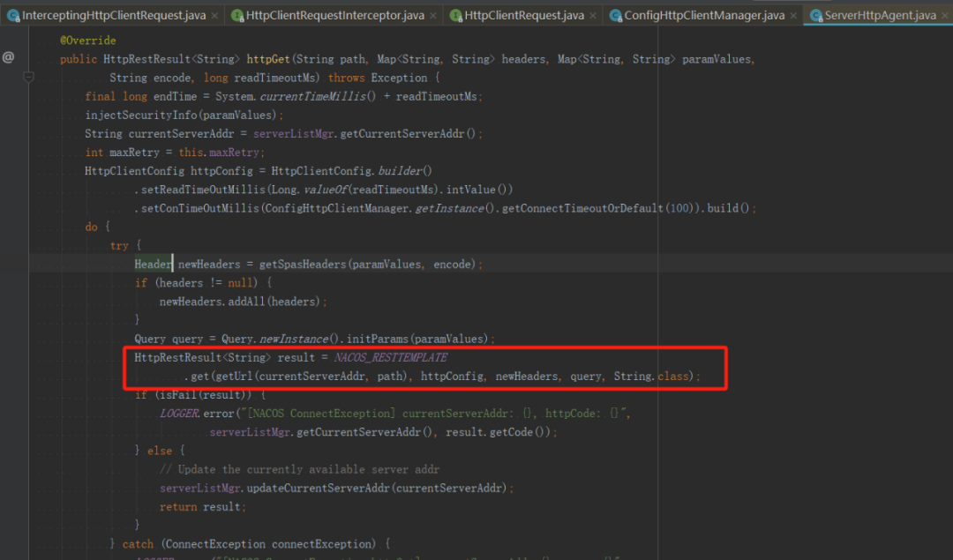Image resolution: width=953 pixels, height=560 pixels.
Task: Click the this.maxRetry field reference
Action: [219, 153]
